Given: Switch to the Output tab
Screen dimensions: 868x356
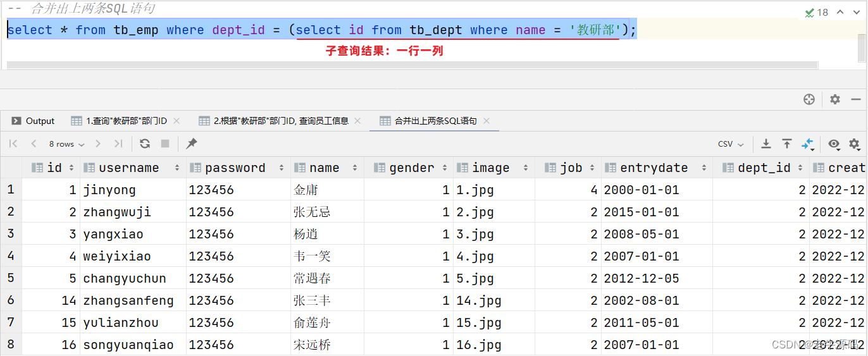Looking at the screenshot, I should (x=34, y=121).
